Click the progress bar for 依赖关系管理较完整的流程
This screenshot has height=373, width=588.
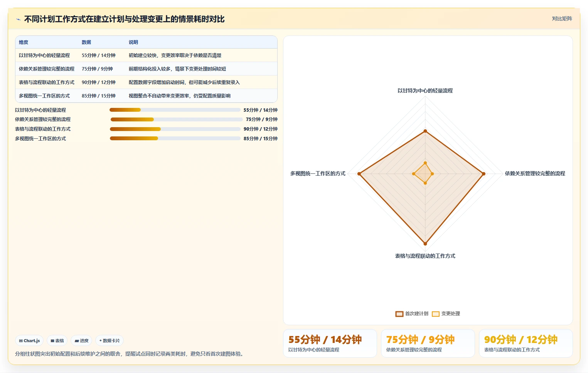click(x=177, y=119)
